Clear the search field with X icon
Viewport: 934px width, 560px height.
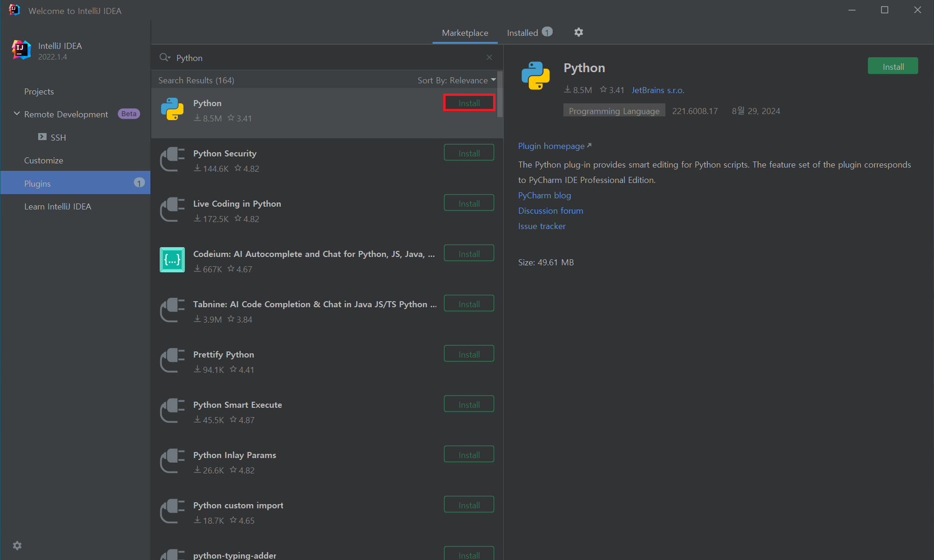489,57
